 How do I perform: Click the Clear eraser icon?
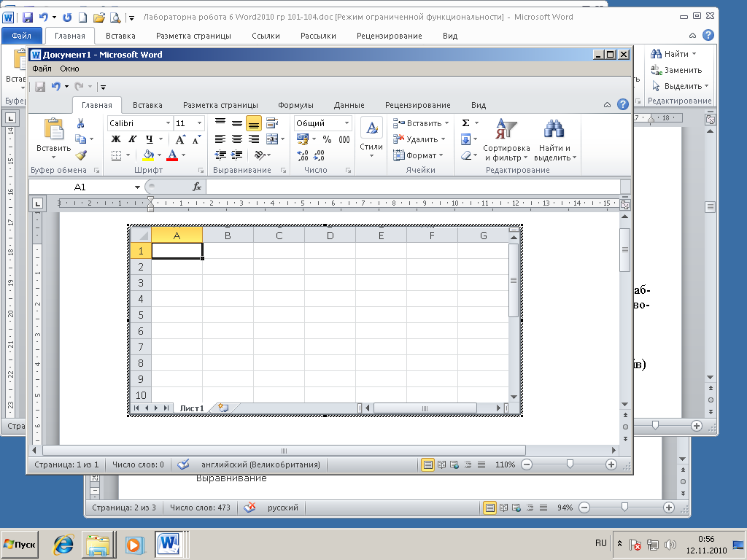(466, 155)
